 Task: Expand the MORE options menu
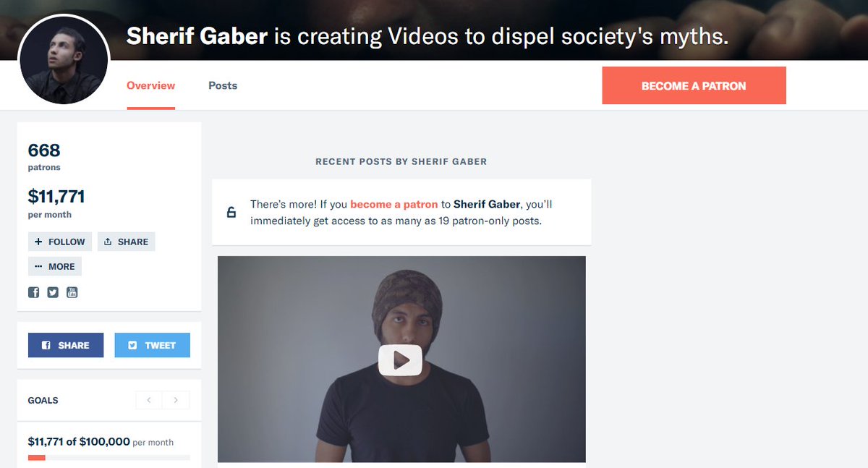click(55, 266)
